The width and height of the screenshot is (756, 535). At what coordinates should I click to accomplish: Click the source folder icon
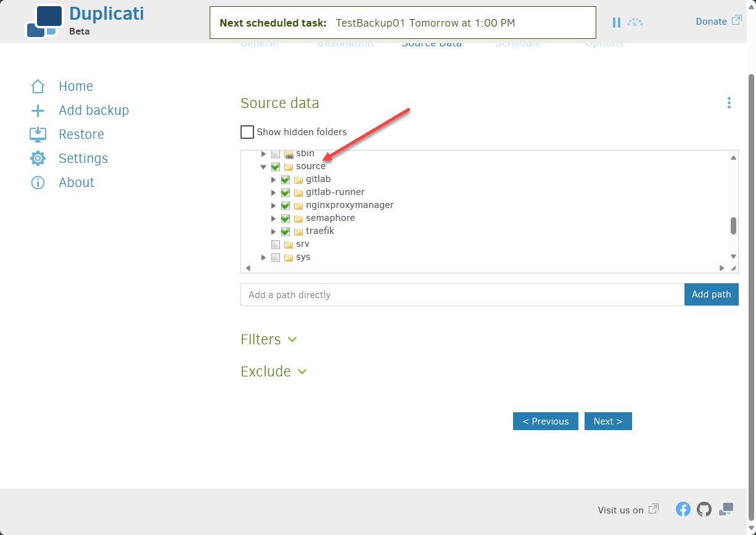click(x=289, y=167)
